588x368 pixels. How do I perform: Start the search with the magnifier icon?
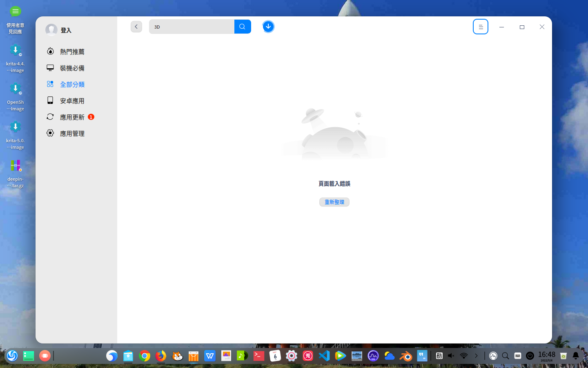[x=243, y=26]
